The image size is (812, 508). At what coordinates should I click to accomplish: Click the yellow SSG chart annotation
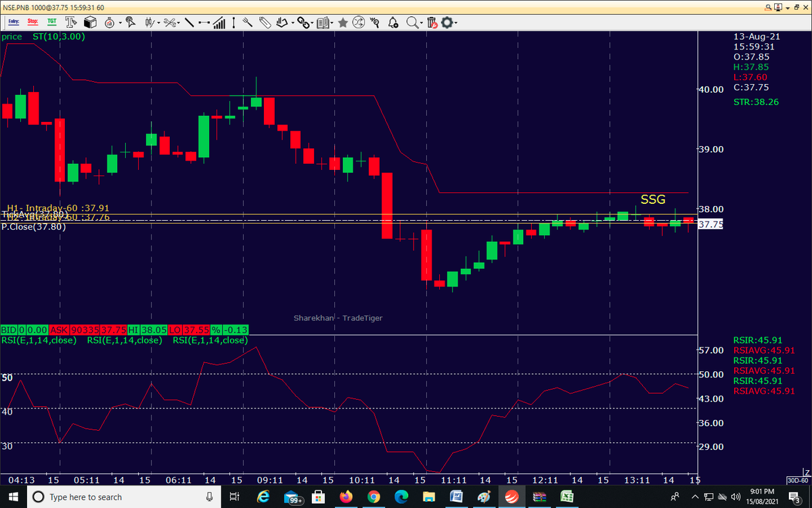[x=653, y=199]
